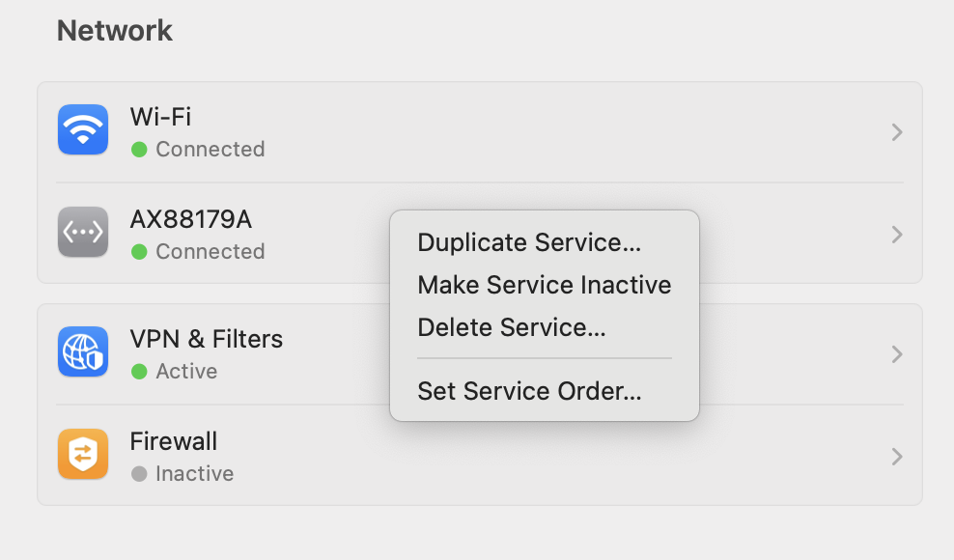Open the Firewall row label
The height and width of the screenshot is (560, 954).
pos(174,441)
